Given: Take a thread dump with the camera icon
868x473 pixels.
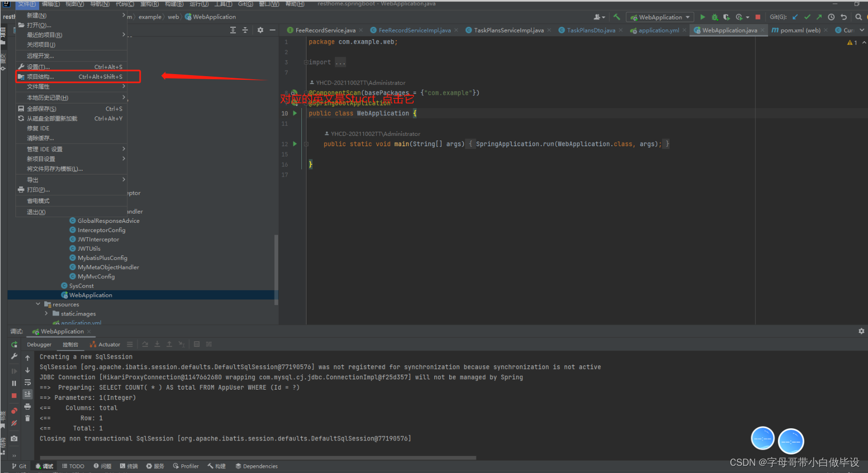Looking at the screenshot, I should pyautogui.click(x=14, y=439).
